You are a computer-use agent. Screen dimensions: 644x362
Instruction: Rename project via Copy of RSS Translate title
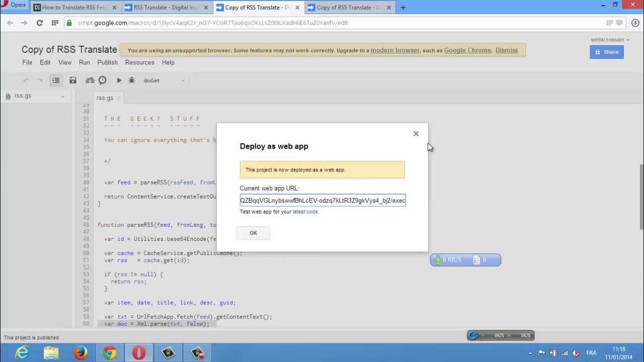click(69, 49)
